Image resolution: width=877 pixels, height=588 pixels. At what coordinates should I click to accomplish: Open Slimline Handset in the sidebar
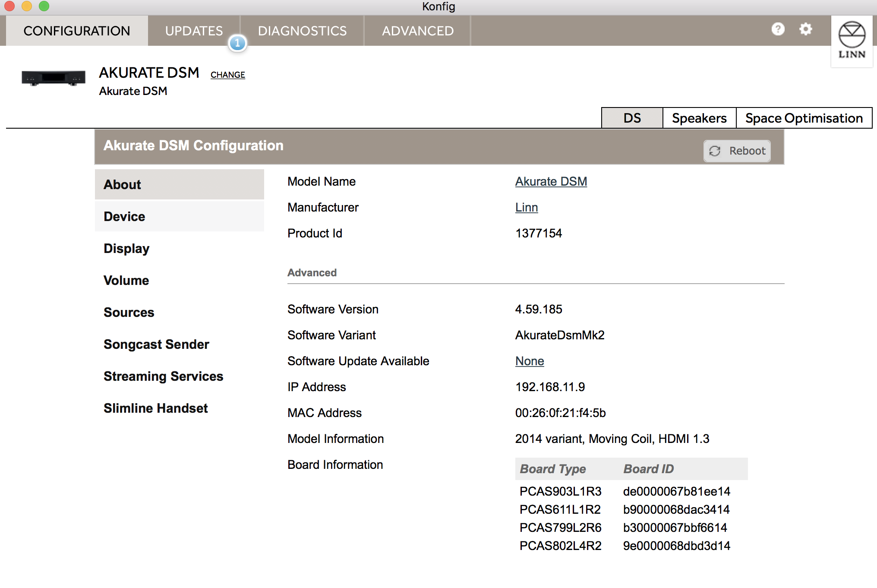pos(180,408)
